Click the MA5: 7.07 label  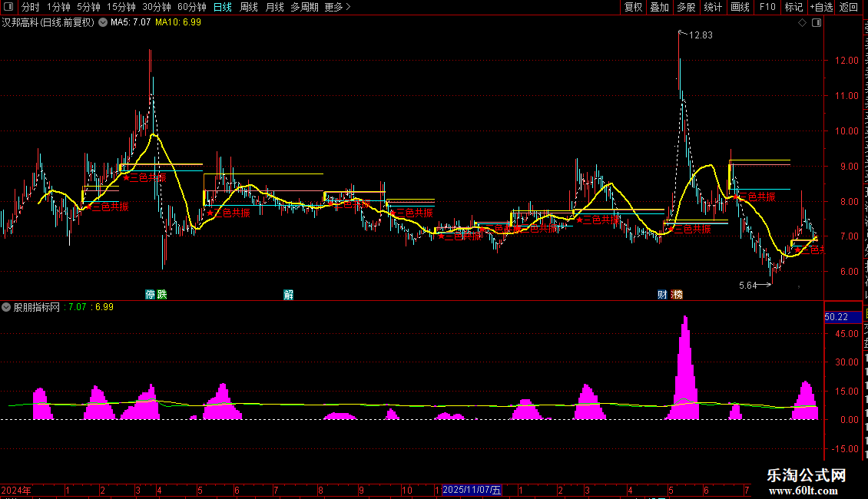(x=131, y=23)
